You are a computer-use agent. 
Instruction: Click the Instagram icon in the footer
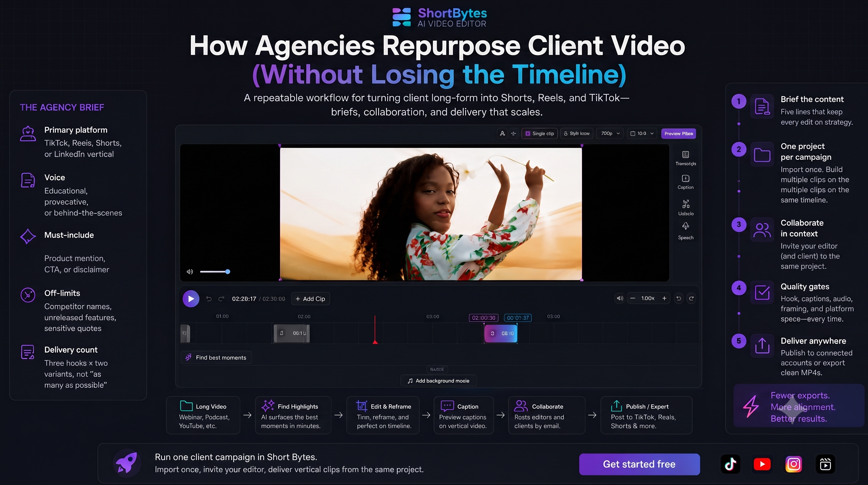tap(794, 464)
